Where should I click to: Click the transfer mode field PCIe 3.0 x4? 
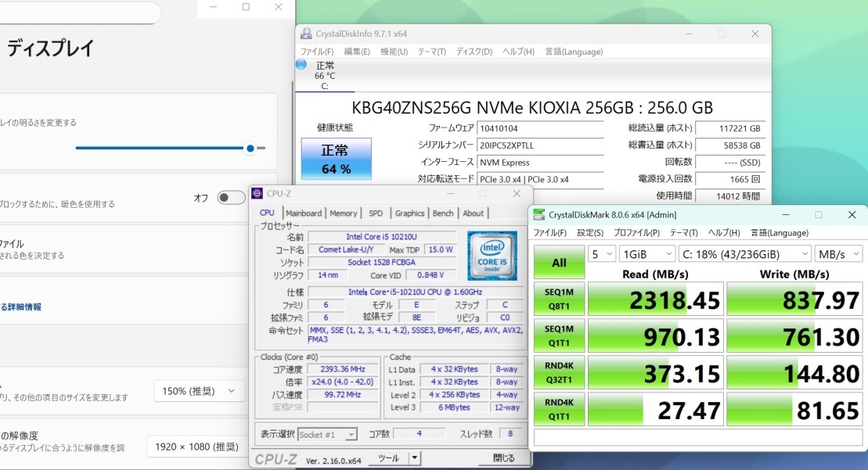[x=540, y=179]
